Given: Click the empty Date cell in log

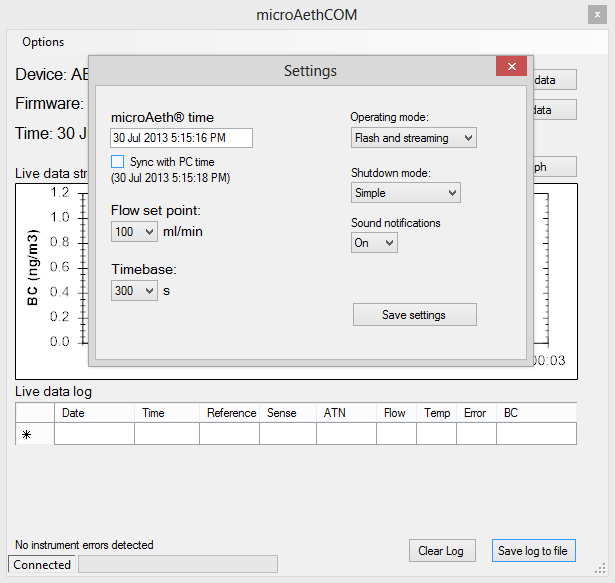Looking at the screenshot, I should tap(94, 434).
